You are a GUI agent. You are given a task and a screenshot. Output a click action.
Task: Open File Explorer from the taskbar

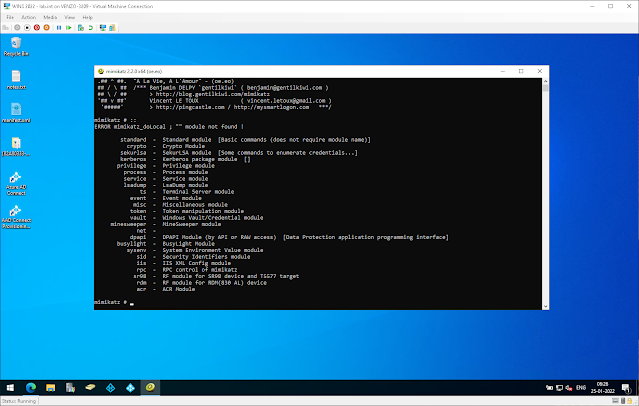tap(51, 388)
